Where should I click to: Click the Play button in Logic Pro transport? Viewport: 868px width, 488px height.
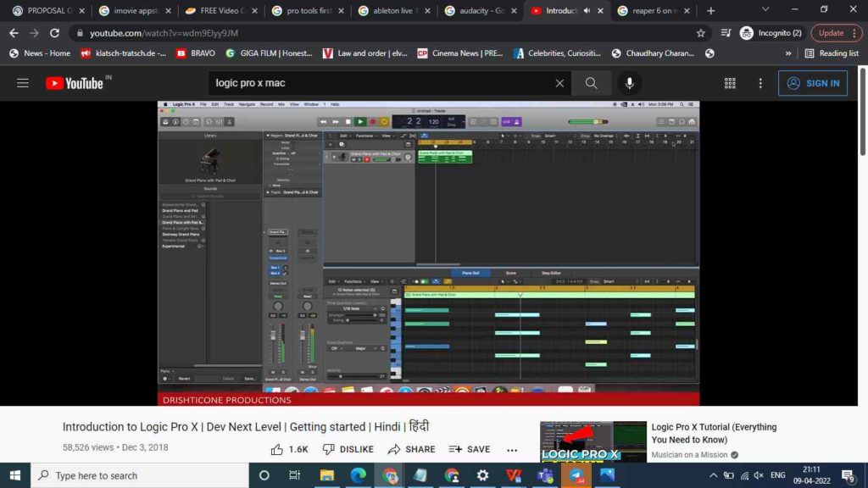[x=359, y=122]
